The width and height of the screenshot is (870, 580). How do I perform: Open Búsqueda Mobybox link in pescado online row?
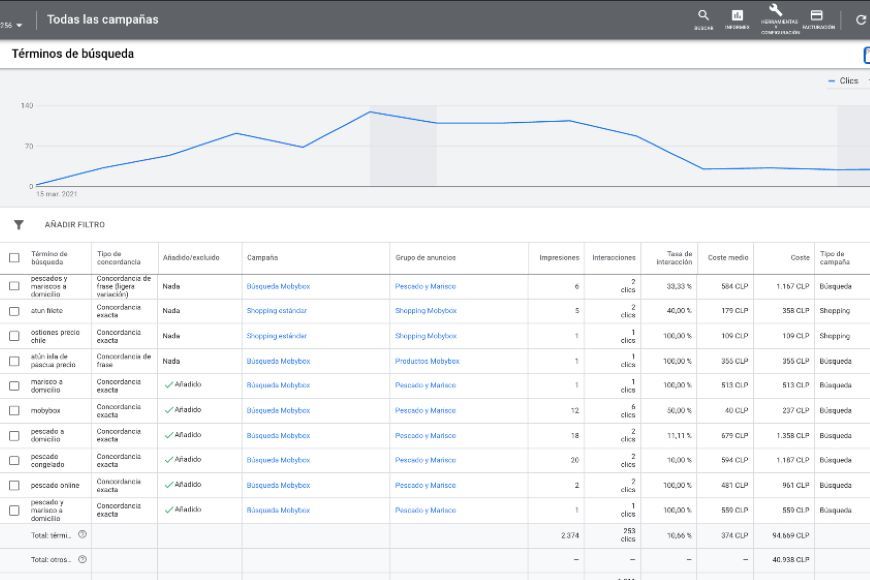(278, 485)
